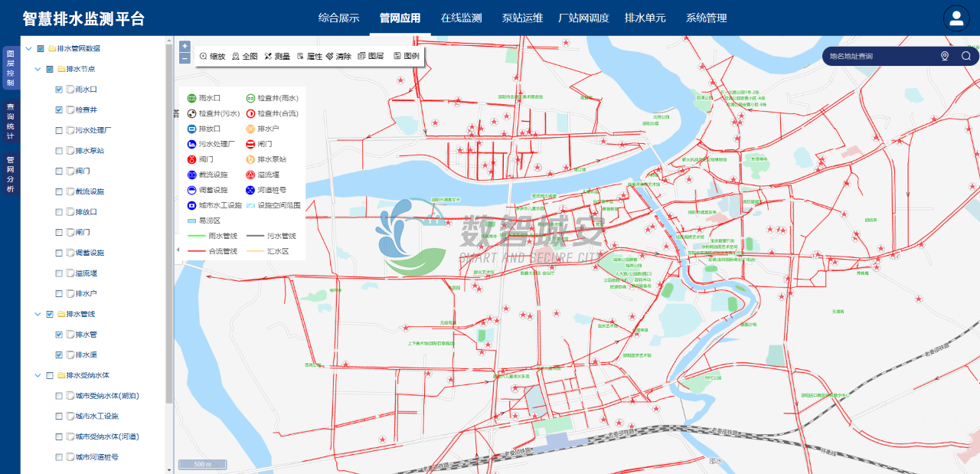
Task: Activate the 测量 measure tool
Action: [x=276, y=57]
